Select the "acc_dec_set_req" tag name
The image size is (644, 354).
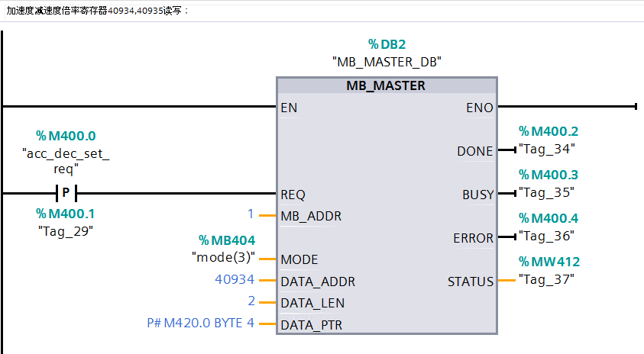tap(66, 160)
